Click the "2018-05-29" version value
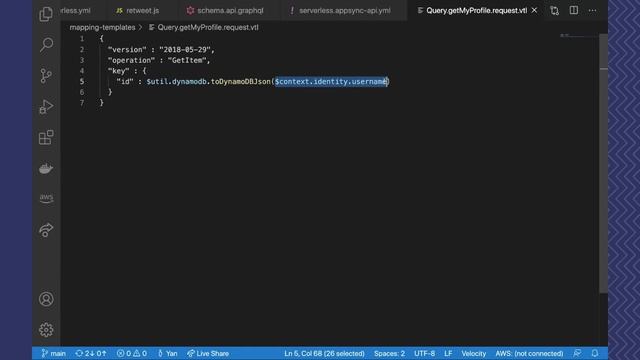The width and height of the screenshot is (640, 360). click(185, 50)
